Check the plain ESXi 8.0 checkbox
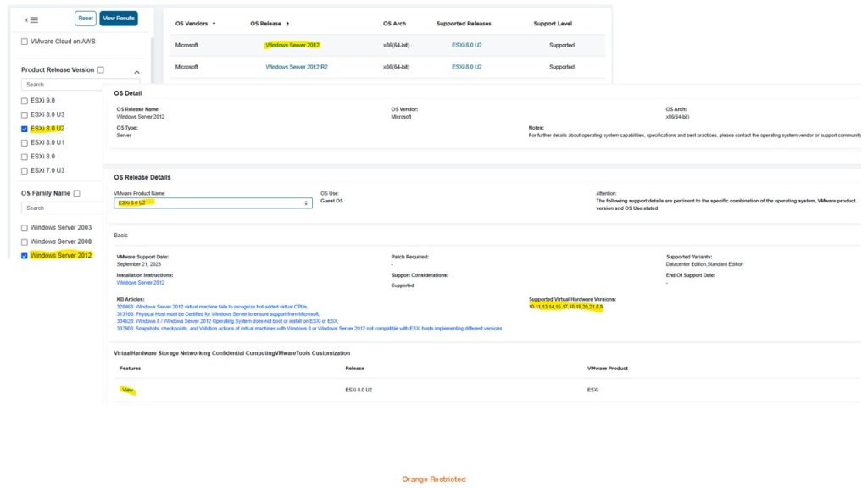868x488 pixels. tap(25, 157)
